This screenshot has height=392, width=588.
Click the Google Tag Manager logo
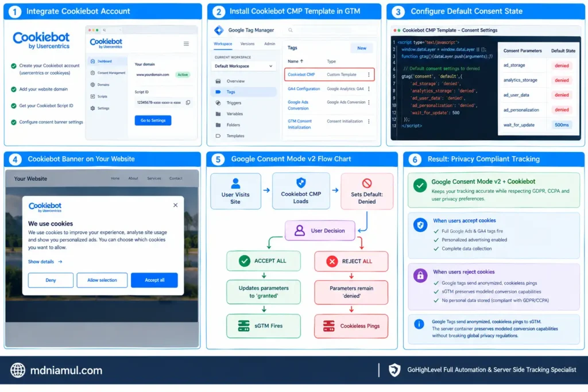pyautogui.click(x=219, y=30)
